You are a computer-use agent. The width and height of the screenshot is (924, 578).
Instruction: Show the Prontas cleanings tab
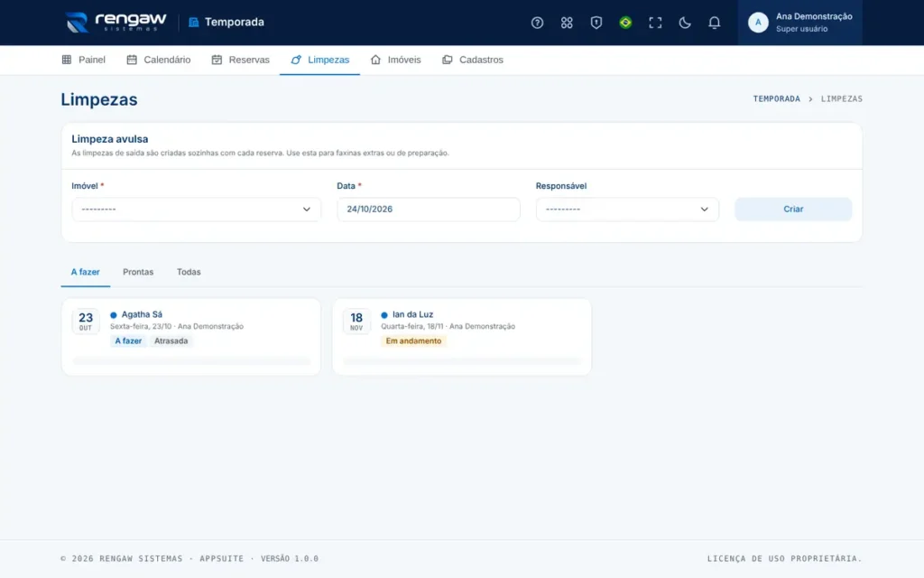138,272
